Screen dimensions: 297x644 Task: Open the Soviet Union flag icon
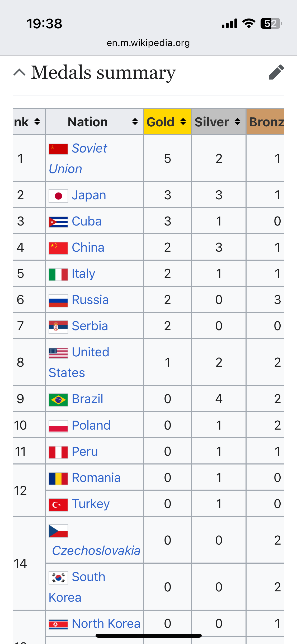point(59,149)
